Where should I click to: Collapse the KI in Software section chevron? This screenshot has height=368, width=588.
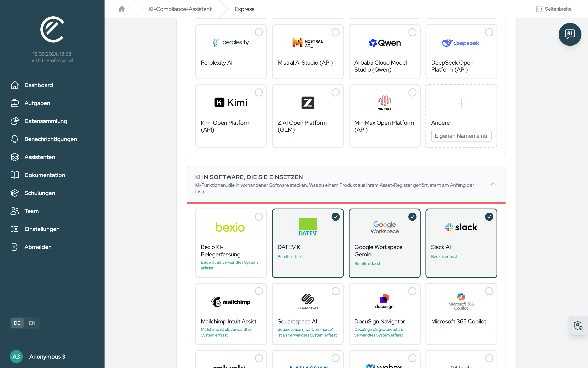coord(493,184)
